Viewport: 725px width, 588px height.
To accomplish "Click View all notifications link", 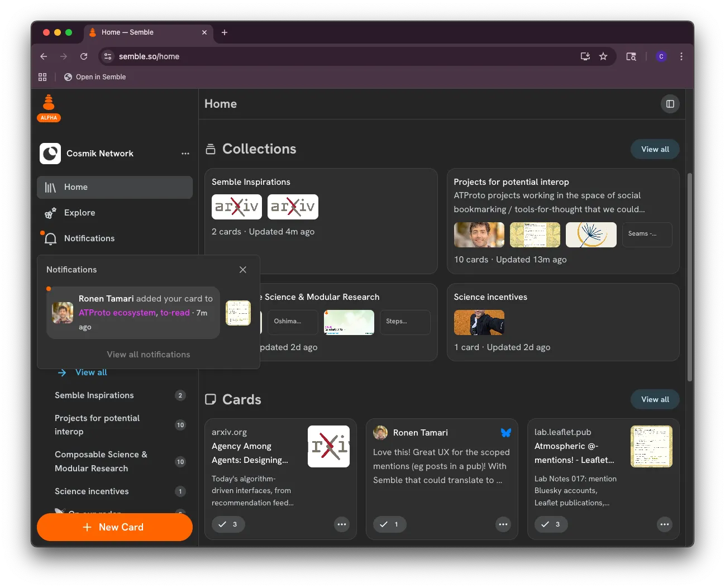I will 148,355.
